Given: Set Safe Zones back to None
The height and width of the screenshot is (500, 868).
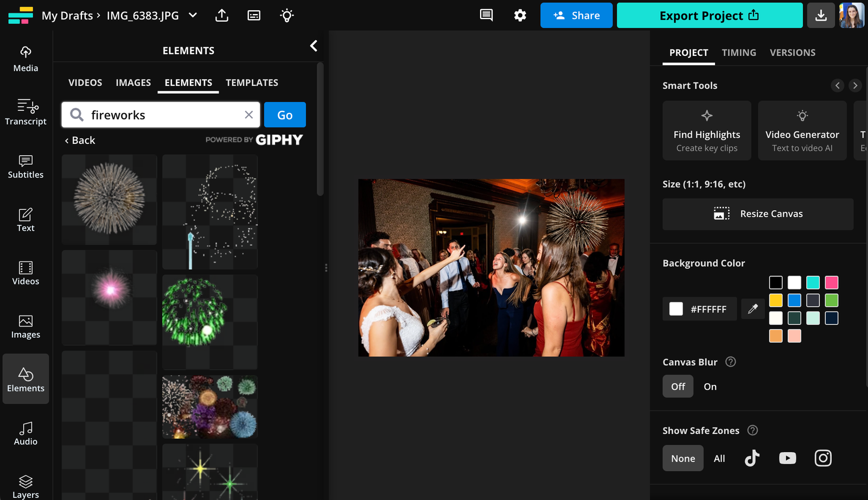Looking at the screenshot, I should tap(682, 458).
